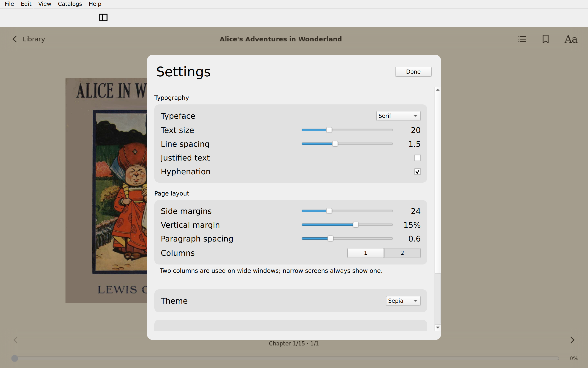Screen dimensions: 588x368
Task: Click the 0% progress label
Action: tap(574, 358)
